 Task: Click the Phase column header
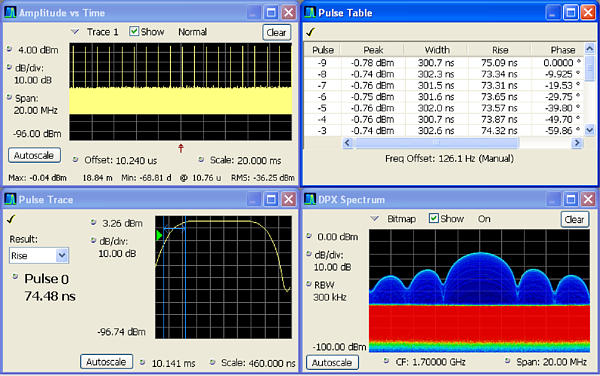tap(562, 50)
